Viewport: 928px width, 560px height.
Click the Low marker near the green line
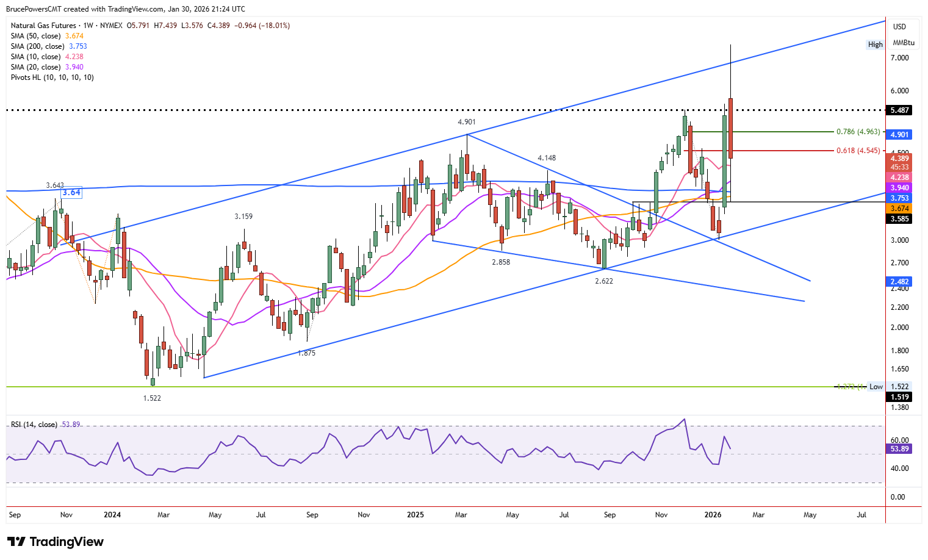pos(877,386)
